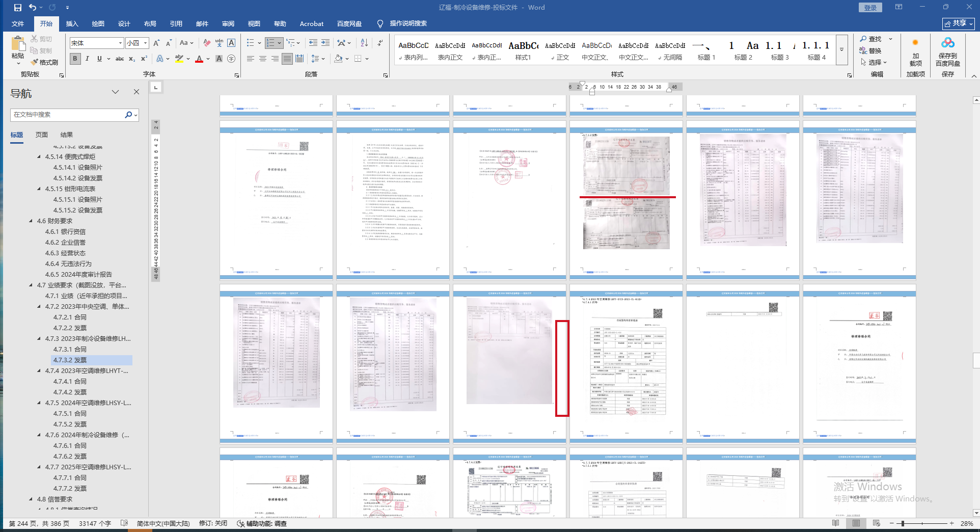Click the Clear Formatting eraser icon
The width and height of the screenshot is (980, 532).
point(206,43)
